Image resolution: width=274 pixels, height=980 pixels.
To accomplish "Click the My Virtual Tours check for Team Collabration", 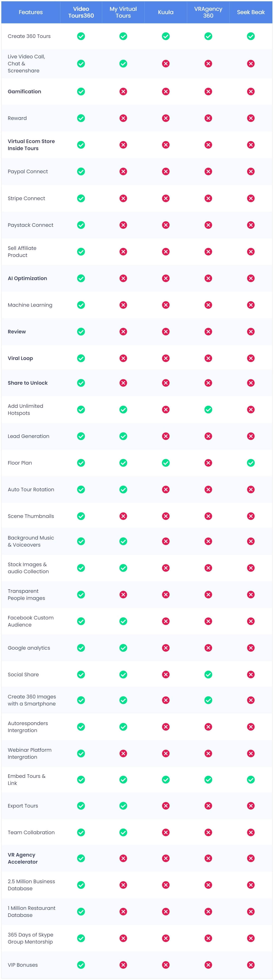I will tap(123, 832).
